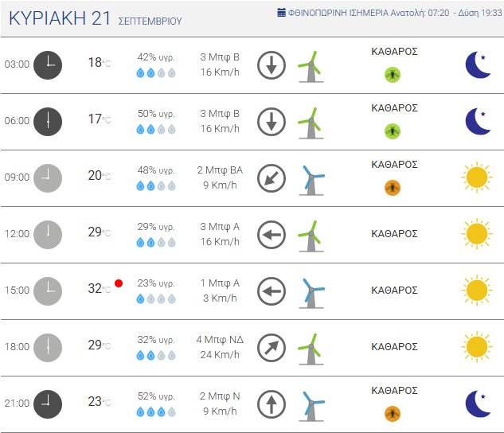Click the sun icon at 12:00

(476, 234)
